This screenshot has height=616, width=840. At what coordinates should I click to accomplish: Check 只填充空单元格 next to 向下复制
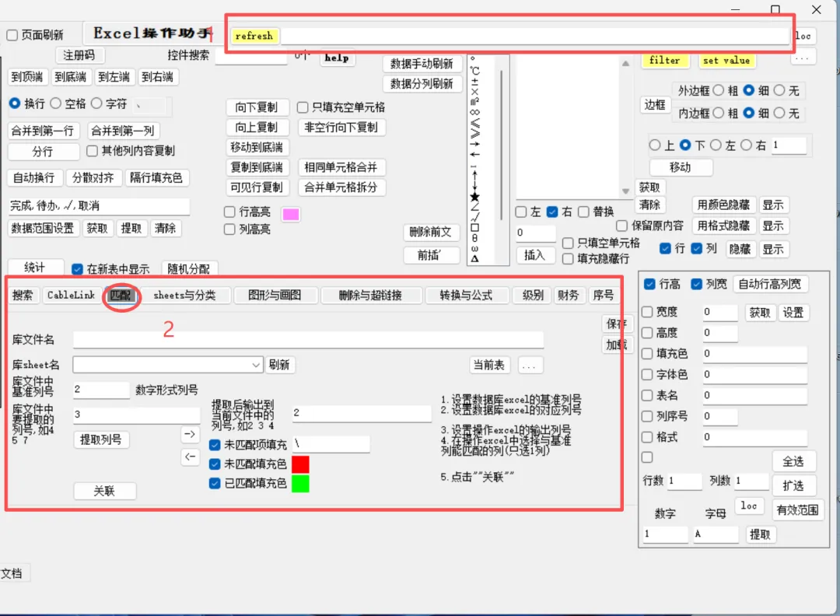[x=303, y=107]
